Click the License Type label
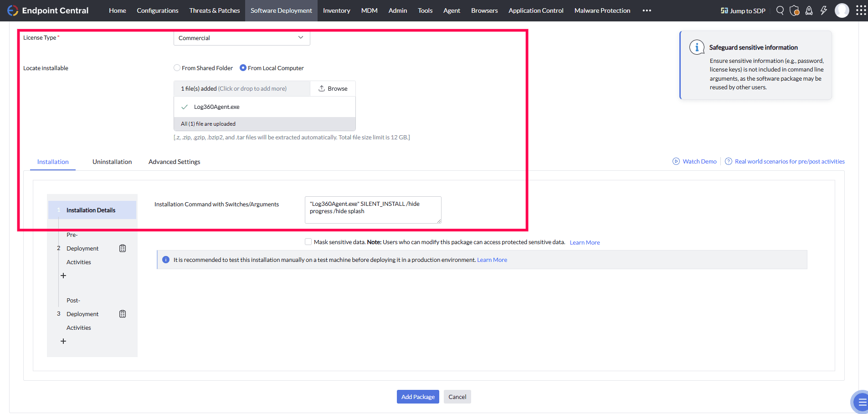 click(x=40, y=37)
